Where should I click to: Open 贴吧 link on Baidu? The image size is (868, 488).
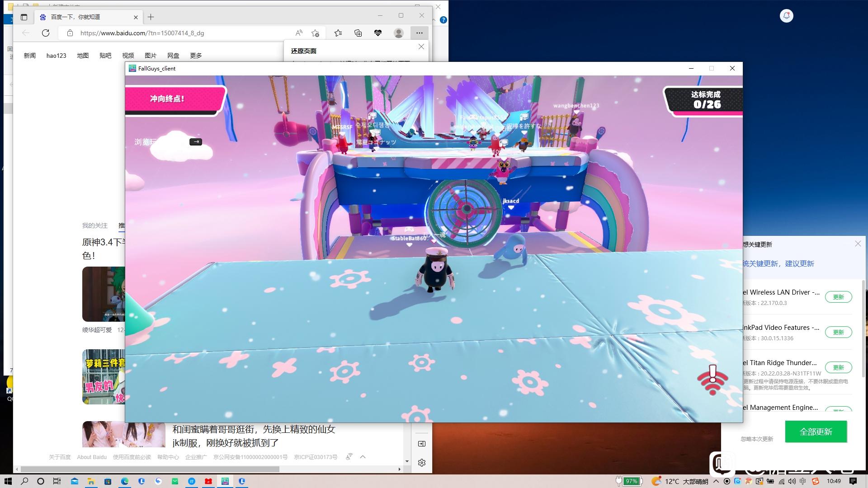pyautogui.click(x=105, y=56)
